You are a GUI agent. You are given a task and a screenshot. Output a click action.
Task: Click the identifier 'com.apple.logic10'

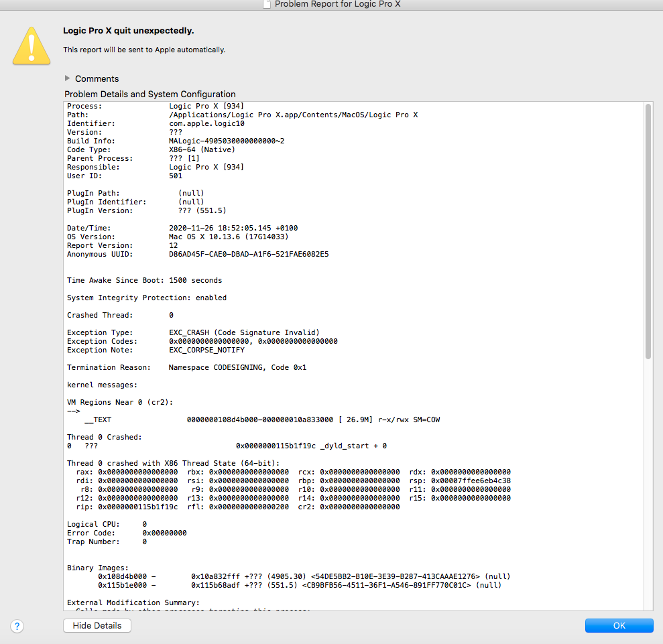tap(206, 123)
